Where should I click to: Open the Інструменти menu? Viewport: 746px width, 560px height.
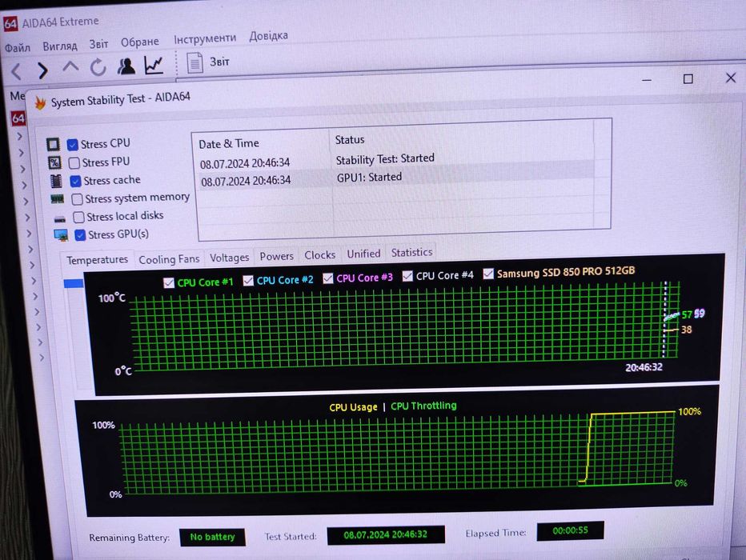coord(205,38)
